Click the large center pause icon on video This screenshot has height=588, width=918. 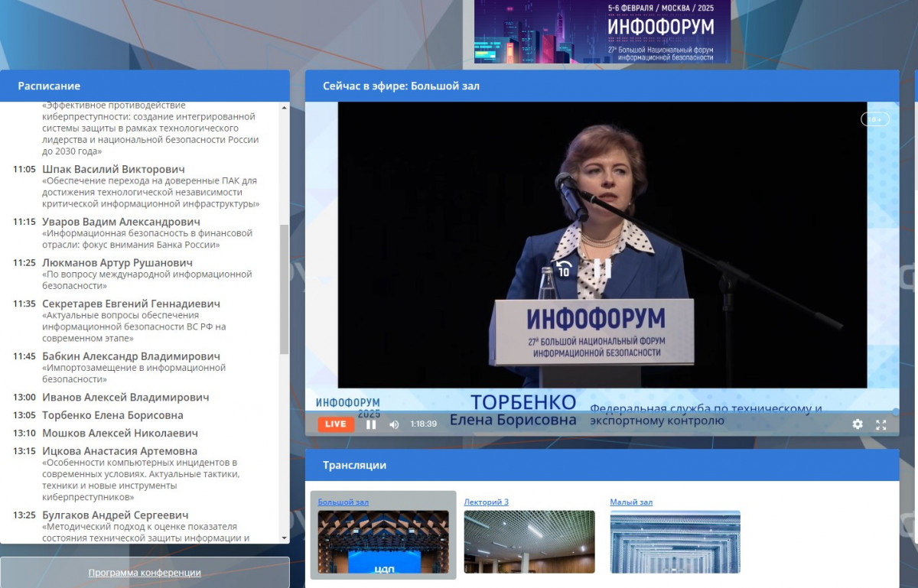(603, 268)
